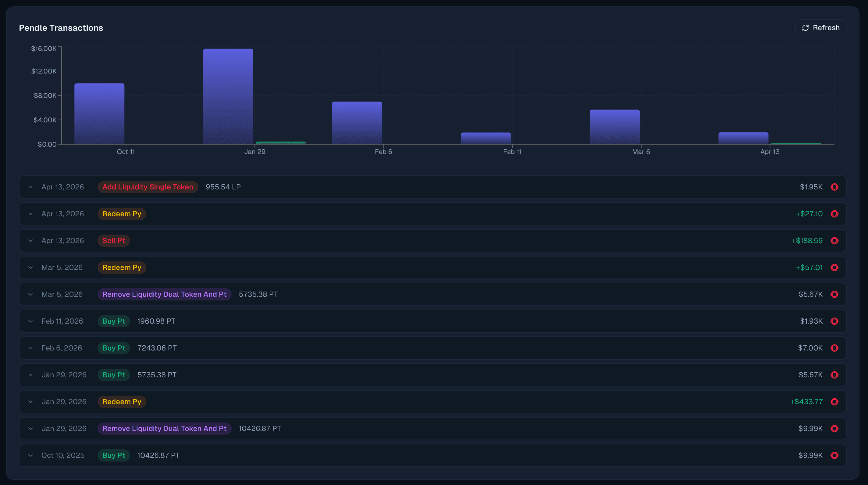
Task: Click the red chain icon next to $7.00K
Action: (x=834, y=348)
